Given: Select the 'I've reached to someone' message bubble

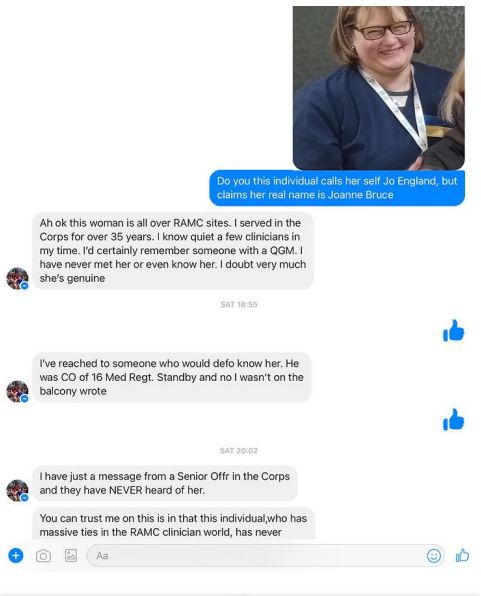Looking at the screenshot, I should [172, 377].
